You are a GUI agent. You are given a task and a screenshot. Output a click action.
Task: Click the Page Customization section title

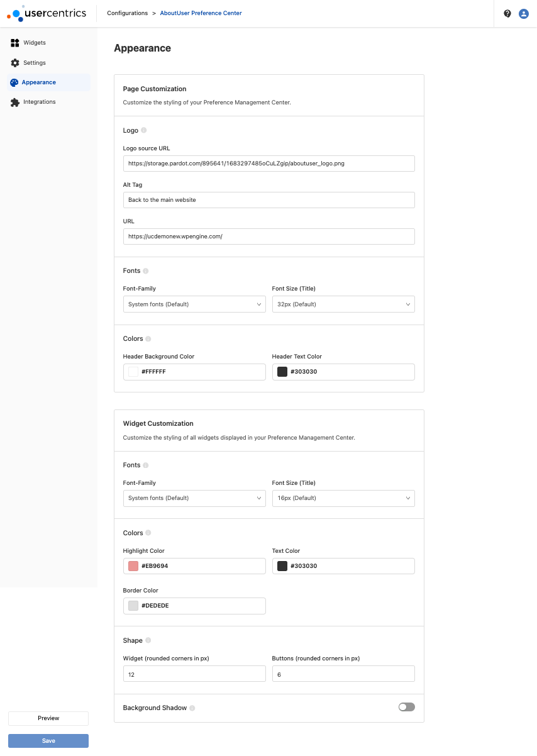coord(155,89)
